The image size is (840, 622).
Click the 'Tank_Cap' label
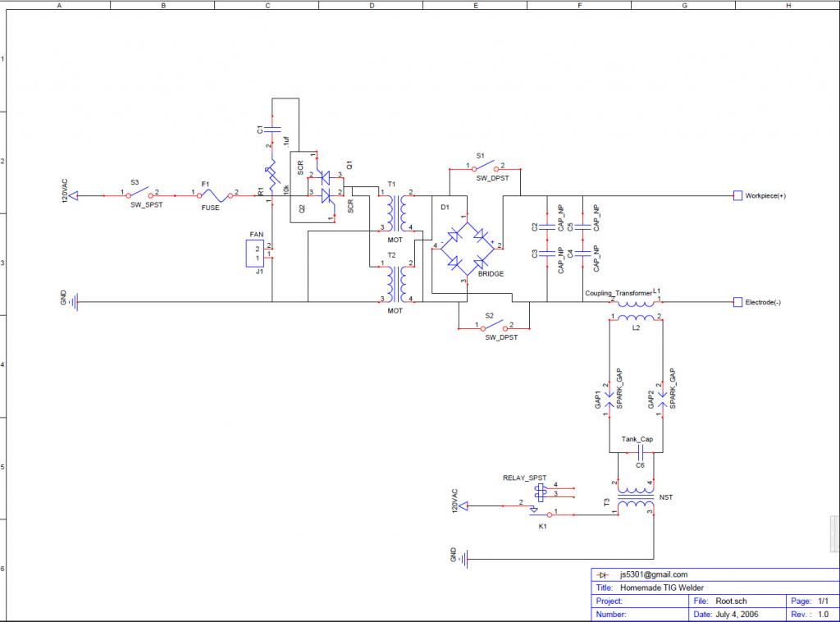click(x=637, y=439)
